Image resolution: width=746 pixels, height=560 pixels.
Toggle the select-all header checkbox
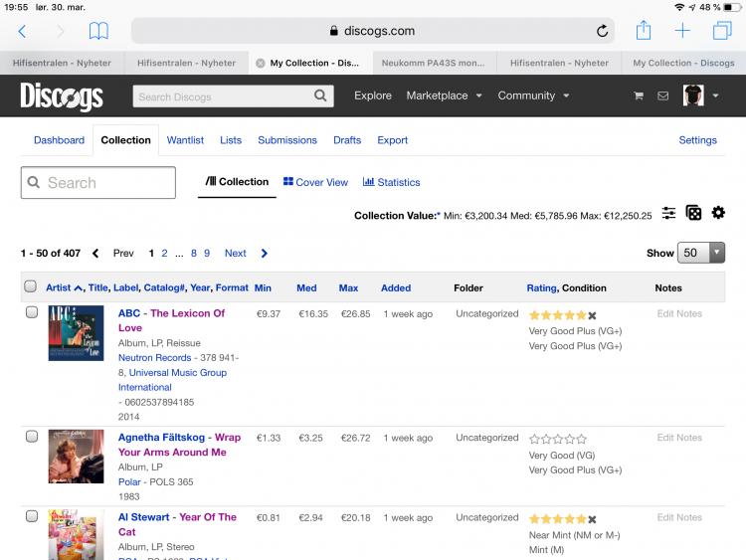click(x=31, y=288)
